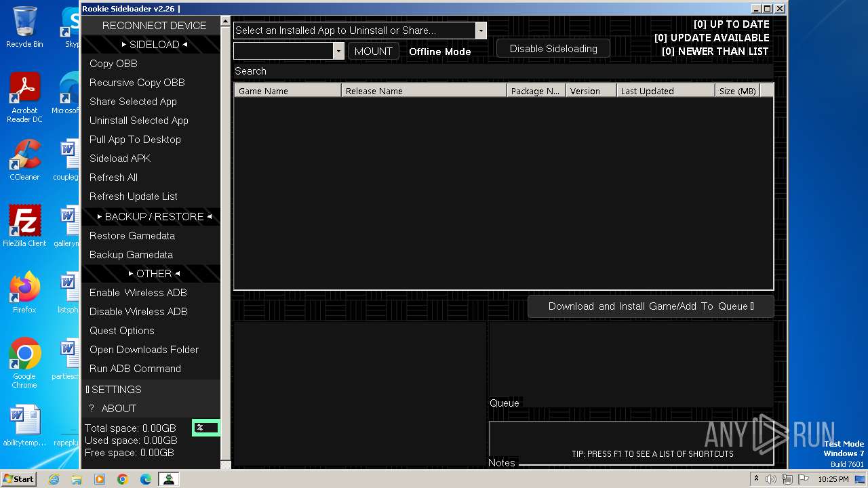Click Edge taskbar icon
868x488 pixels.
[x=146, y=479]
